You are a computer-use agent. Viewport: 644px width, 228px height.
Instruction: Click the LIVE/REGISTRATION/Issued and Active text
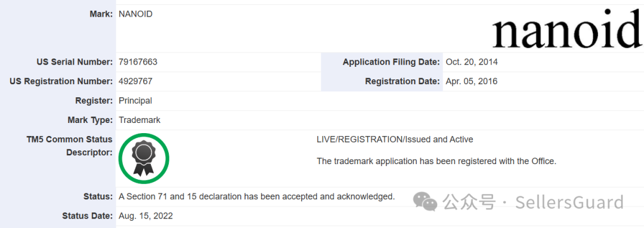(x=395, y=140)
